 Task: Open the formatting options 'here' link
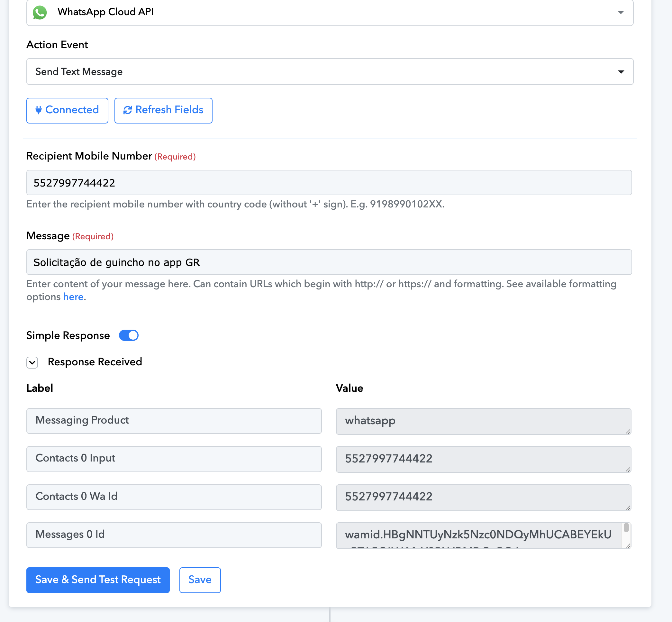click(x=73, y=297)
